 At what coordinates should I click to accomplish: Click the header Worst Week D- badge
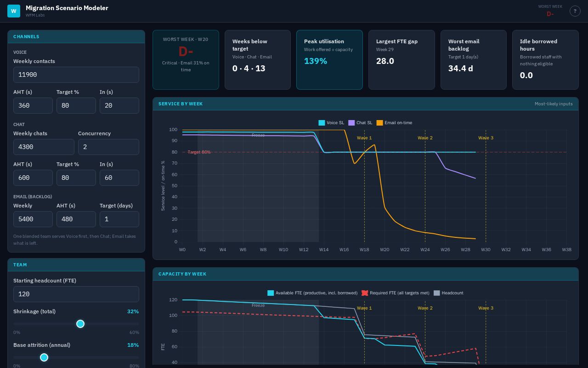click(x=550, y=11)
